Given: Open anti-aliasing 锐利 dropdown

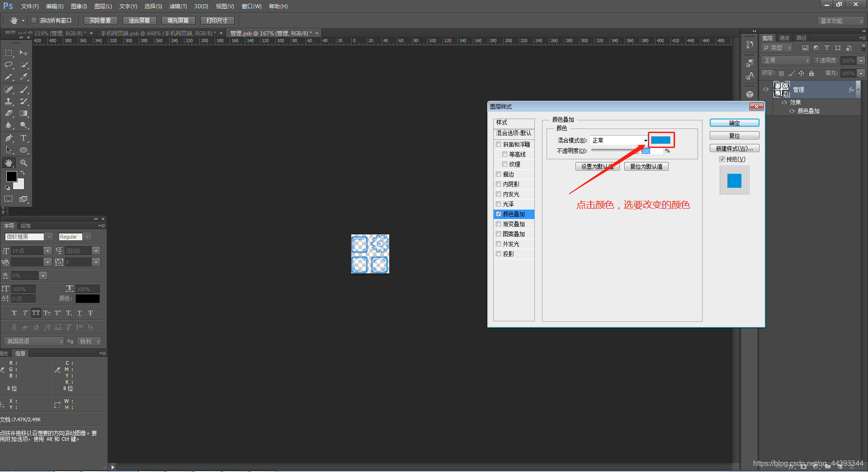Looking at the screenshot, I should tap(89, 341).
